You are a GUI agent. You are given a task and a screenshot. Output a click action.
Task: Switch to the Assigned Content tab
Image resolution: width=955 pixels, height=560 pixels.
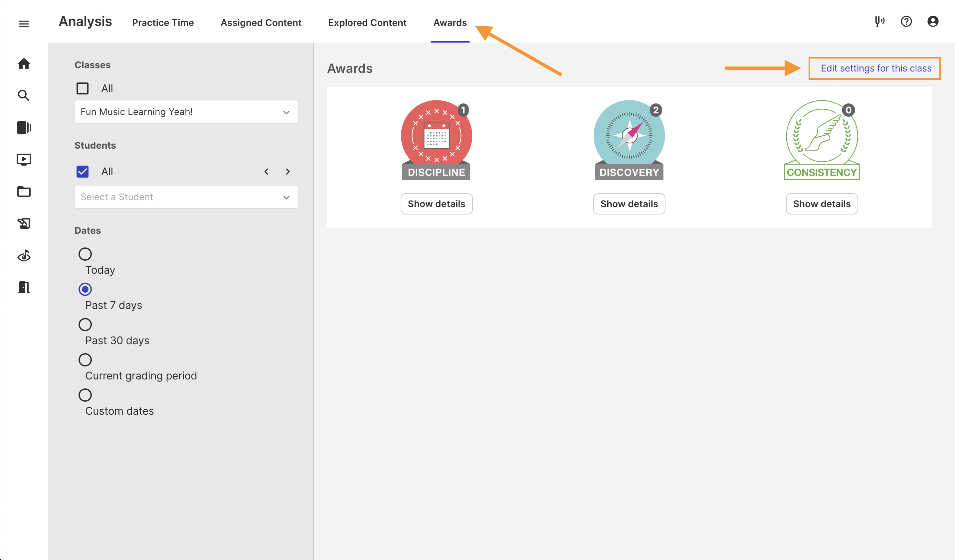click(x=261, y=23)
